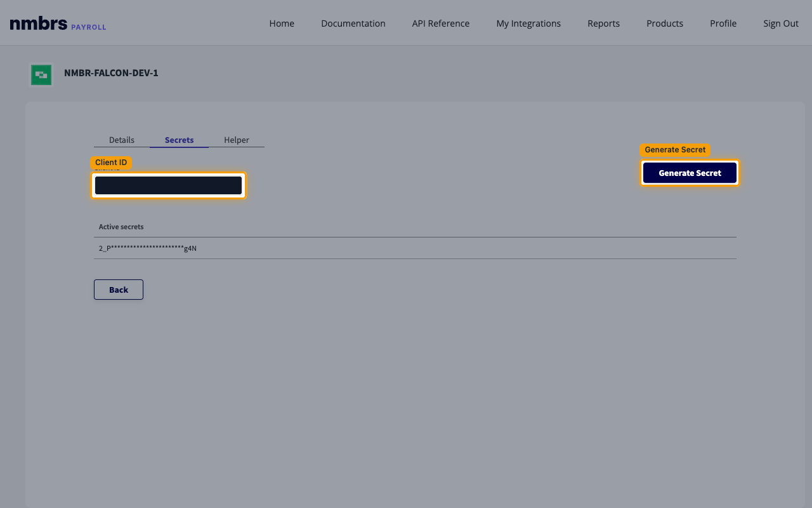This screenshot has width=812, height=508.
Task: Sign Out of the portal
Action: (781, 23)
